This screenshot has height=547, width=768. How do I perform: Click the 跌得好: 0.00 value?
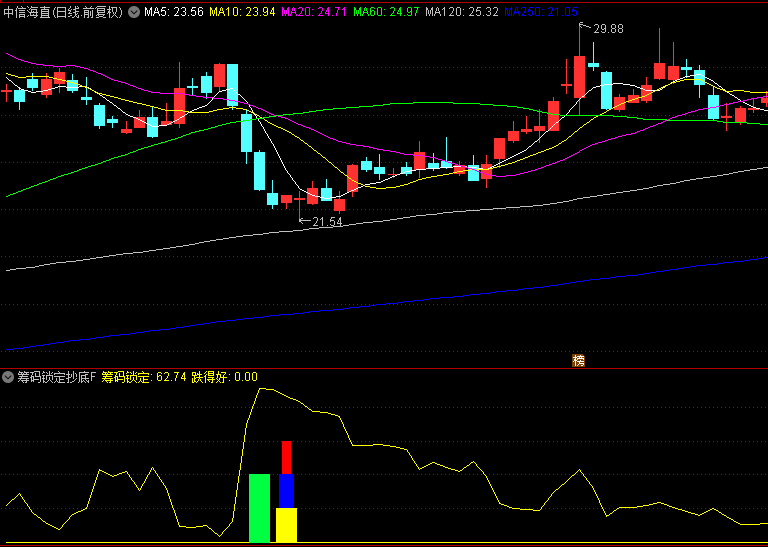point(224,377)
